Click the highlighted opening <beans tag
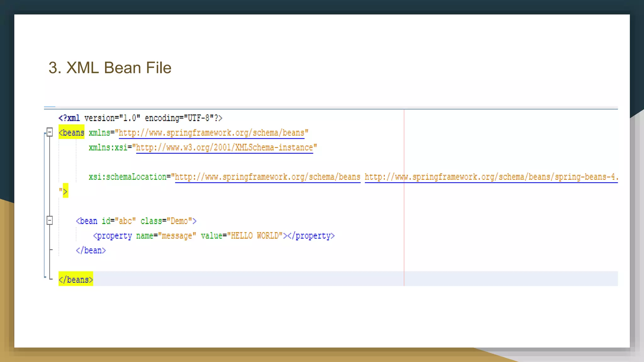The width and height of the screenshot is (644, 362). click(x=71, y=133)
